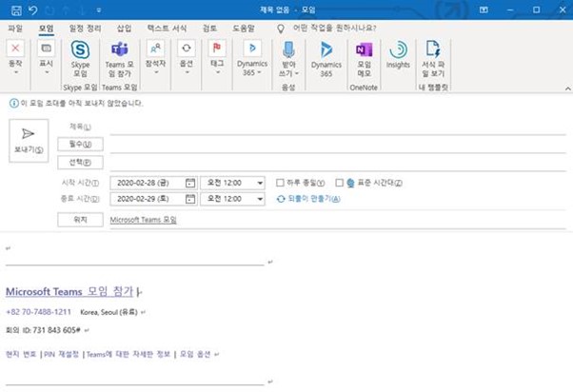
Task: Open the 모임 옵션 link
Action: [195, 354]
